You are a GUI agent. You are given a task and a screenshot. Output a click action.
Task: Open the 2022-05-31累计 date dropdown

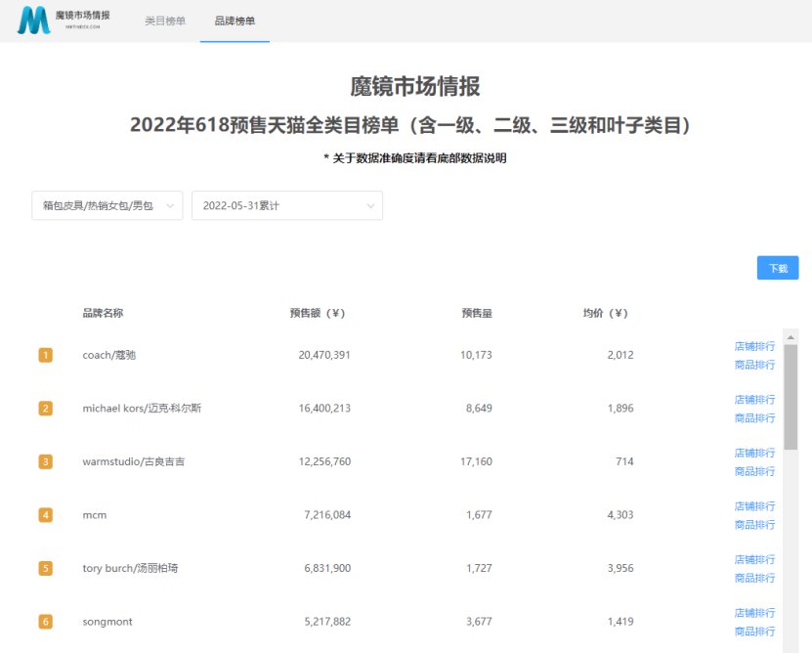click(x=286, y=205)
